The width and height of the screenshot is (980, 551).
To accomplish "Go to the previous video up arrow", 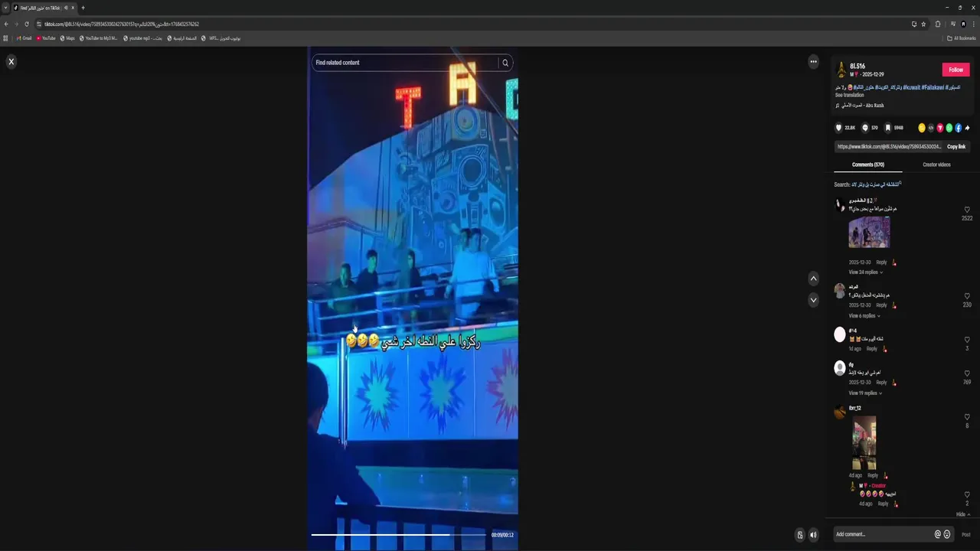I will [x=813, y=279].
